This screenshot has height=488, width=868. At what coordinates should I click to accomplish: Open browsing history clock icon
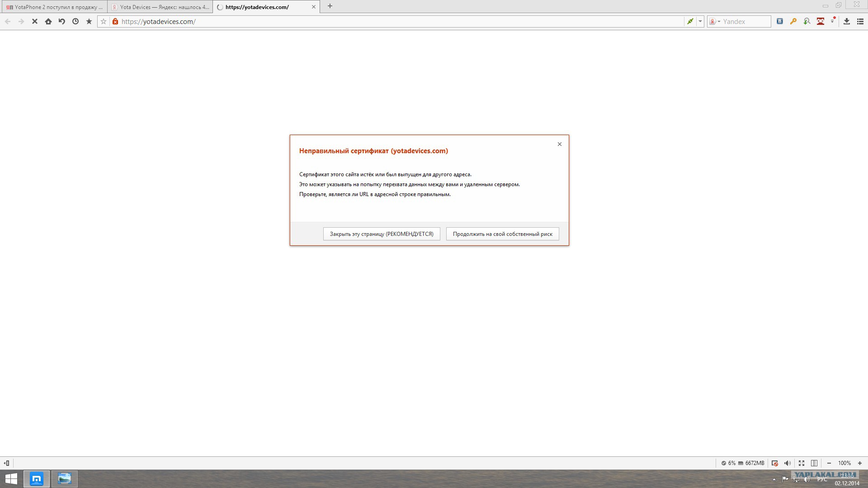pyautogui.click(x=75, y=21)
